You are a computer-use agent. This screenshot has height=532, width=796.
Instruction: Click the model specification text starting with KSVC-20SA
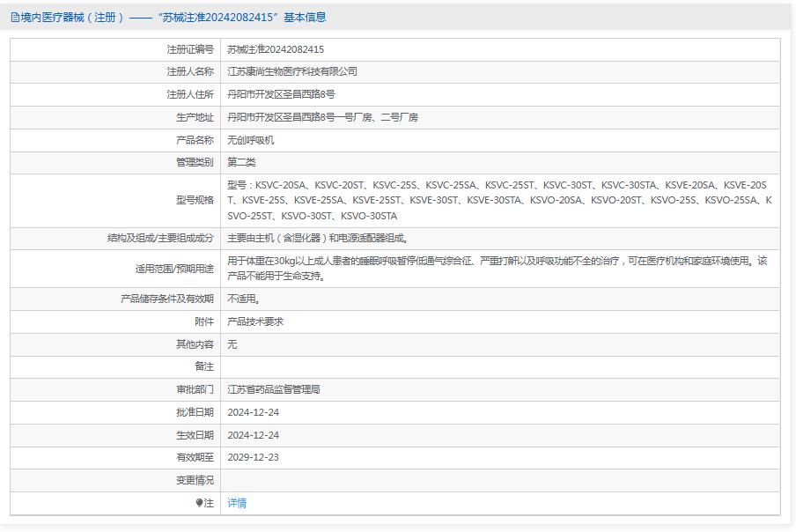tap(498, 200)
